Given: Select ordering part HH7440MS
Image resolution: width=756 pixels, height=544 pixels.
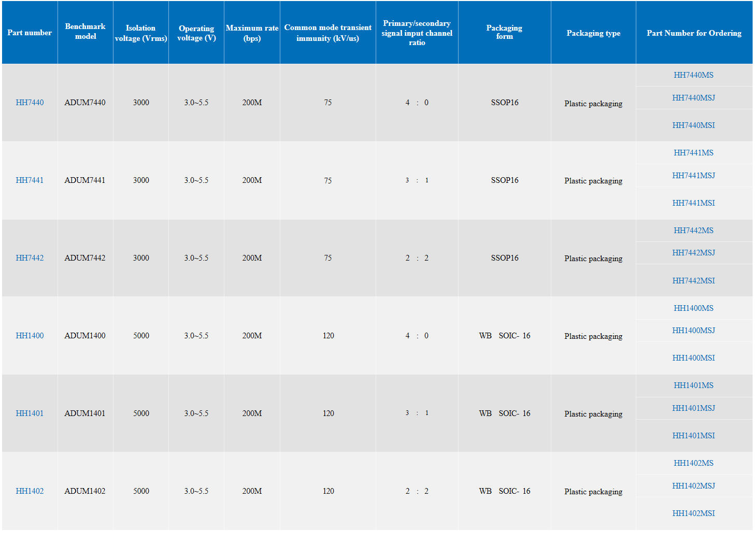Looking at the screenshot, I should click(693, 75).
